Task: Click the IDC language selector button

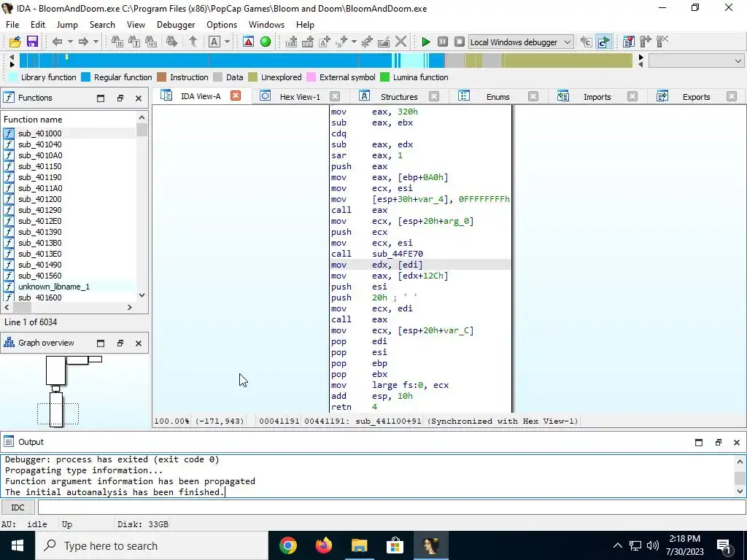Action: coord(18,507)
